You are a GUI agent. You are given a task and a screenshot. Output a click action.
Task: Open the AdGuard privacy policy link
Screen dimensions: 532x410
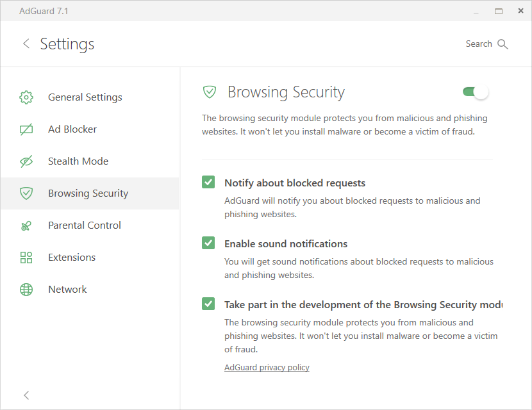[x=267, y=367]
